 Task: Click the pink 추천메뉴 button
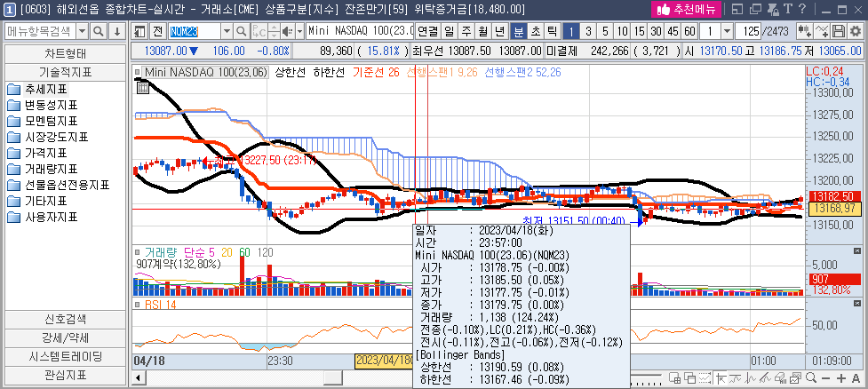[x=687, y=9]
